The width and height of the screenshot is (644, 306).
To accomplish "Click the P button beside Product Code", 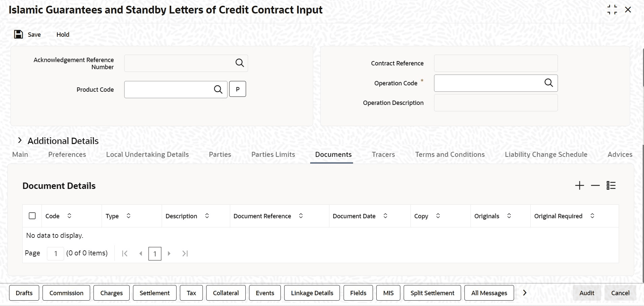I will point(238,89).
